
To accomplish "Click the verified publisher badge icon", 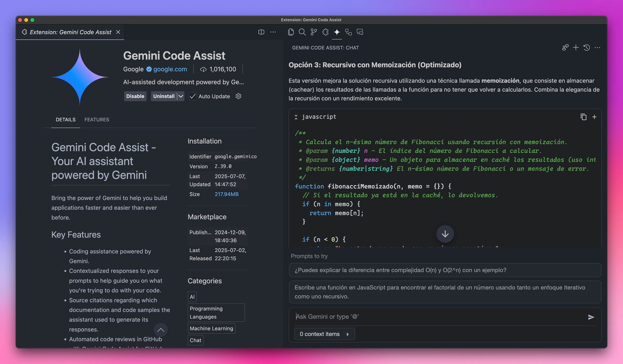I will [x=149, y=69].
